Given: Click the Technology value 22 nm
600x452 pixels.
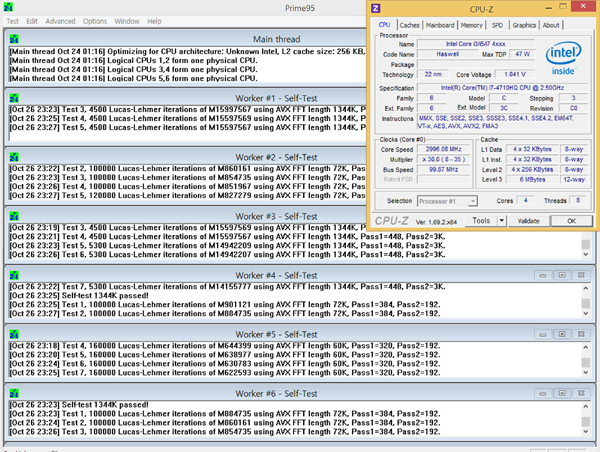Looking at the screenshot, I should click(433, 74).
